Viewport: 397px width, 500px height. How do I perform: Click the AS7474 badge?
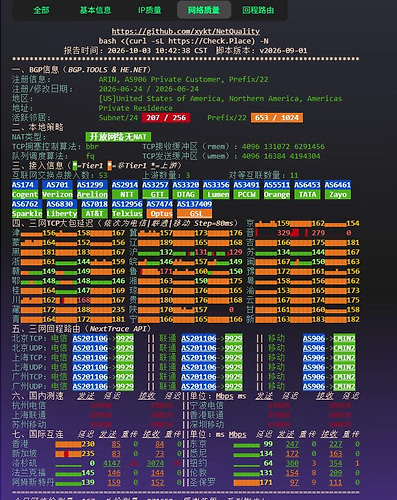[159, 204]
